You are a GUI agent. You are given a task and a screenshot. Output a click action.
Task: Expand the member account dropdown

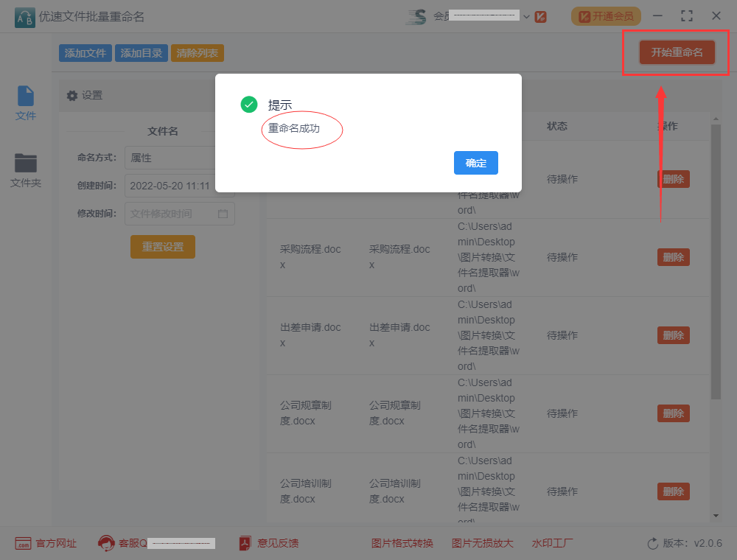pos(525,15)
